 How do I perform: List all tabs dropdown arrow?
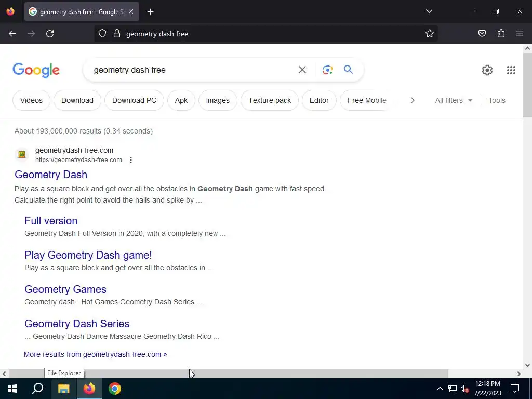(429, 11)
